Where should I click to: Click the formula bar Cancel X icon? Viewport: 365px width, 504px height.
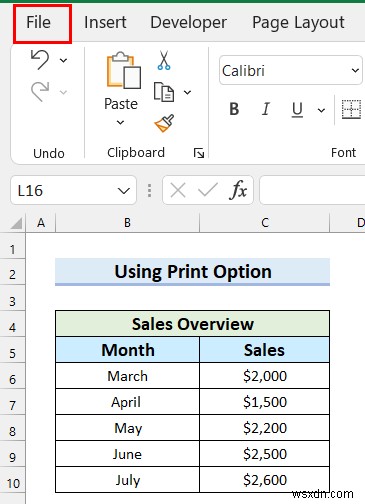click(x=178, y=191)
